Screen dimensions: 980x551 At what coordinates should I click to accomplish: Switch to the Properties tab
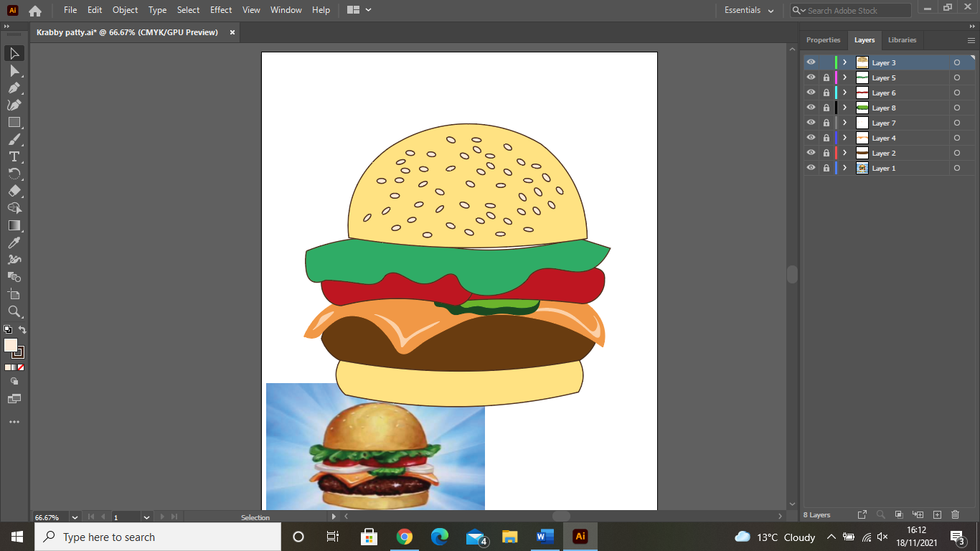(x=823, y=40)
